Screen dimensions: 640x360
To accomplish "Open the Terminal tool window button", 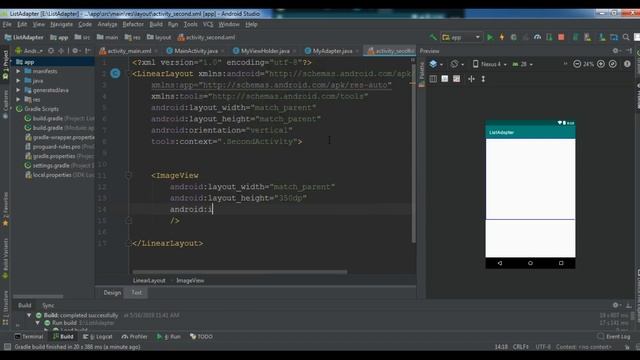I will [x=29, y=337].
